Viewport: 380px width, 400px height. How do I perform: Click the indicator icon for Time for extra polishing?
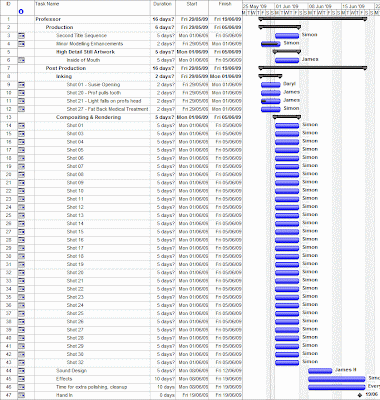click(x=22, y=387)
